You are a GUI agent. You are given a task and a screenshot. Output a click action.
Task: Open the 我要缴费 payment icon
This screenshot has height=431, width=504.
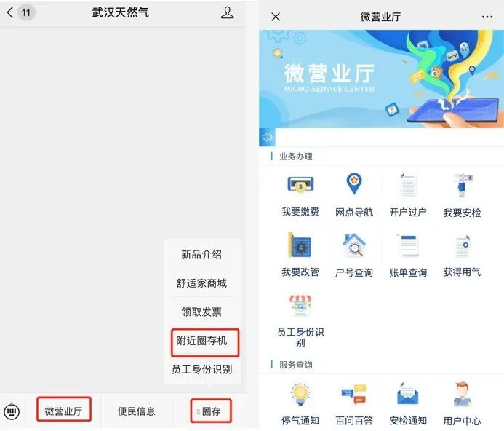coord(300,185)
